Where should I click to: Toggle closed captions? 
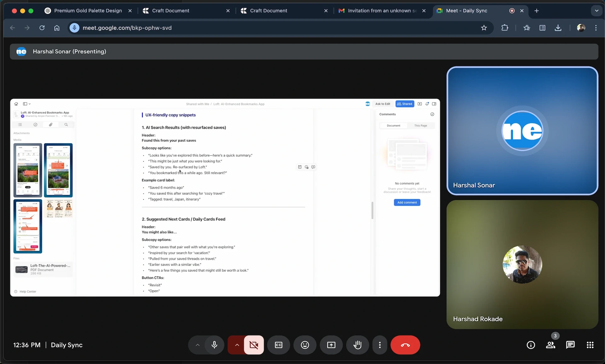point(279,345)
